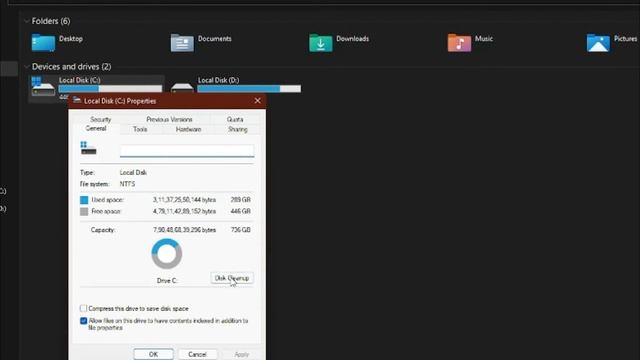The width and height of the screenshot is (640, 360).
Task: Click the Local Disk (D:) usage bar
Action: click(x=249, y=89)
